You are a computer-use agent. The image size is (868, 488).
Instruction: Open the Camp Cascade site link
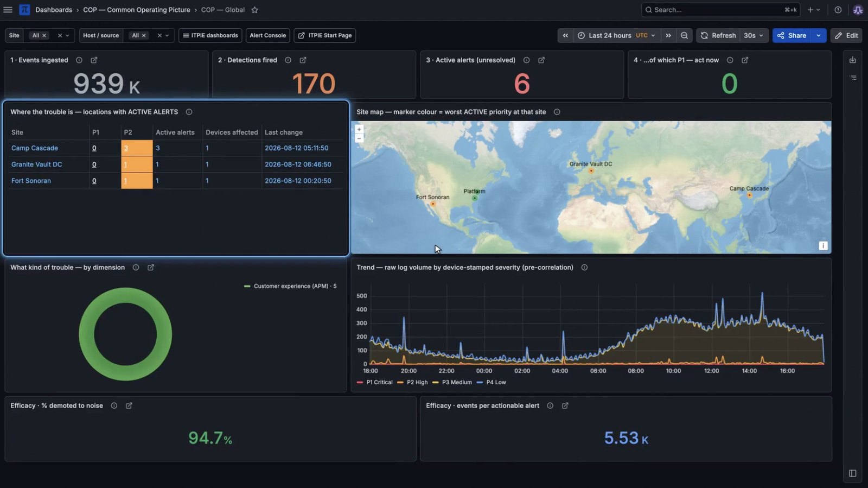35,148
